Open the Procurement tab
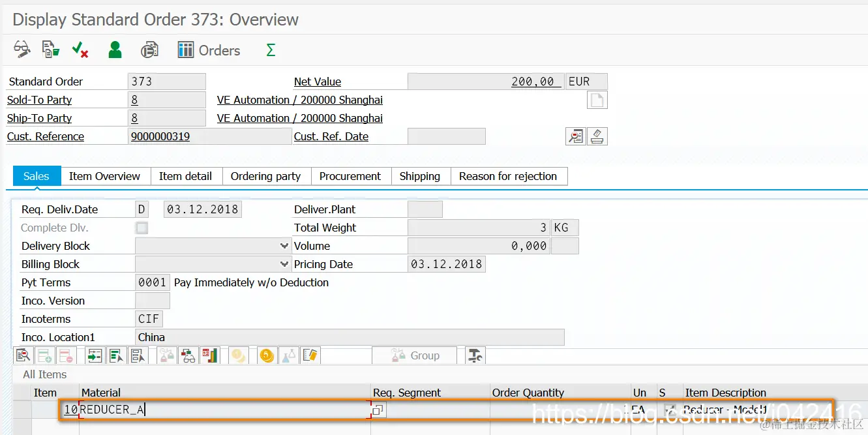The height and width of the screenshot is (435, 868). [350, 176]
